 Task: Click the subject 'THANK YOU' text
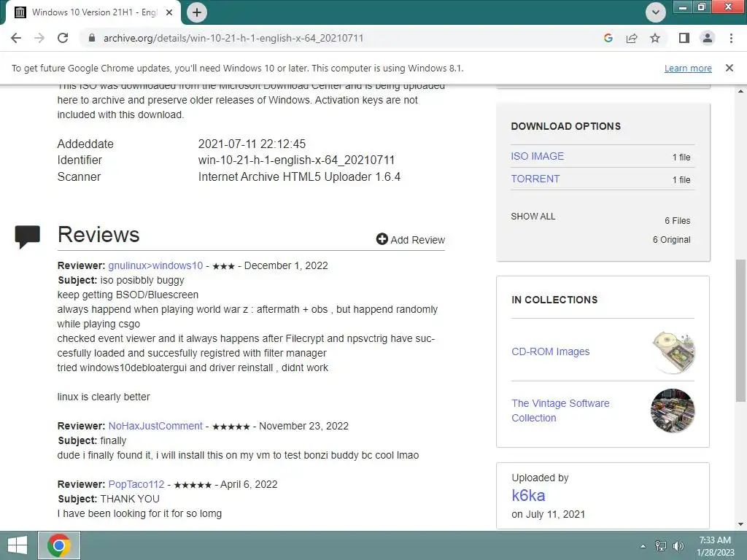[x=130, y=499]
